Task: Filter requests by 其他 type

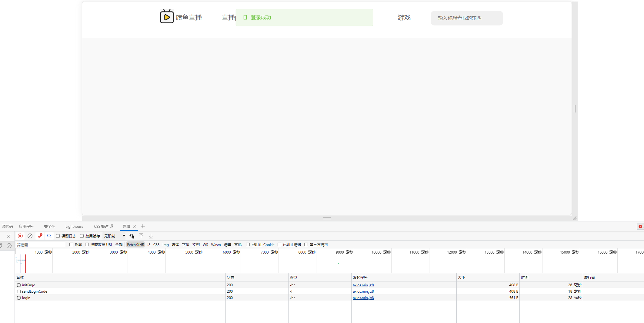Action: click(x=238, y=245)
